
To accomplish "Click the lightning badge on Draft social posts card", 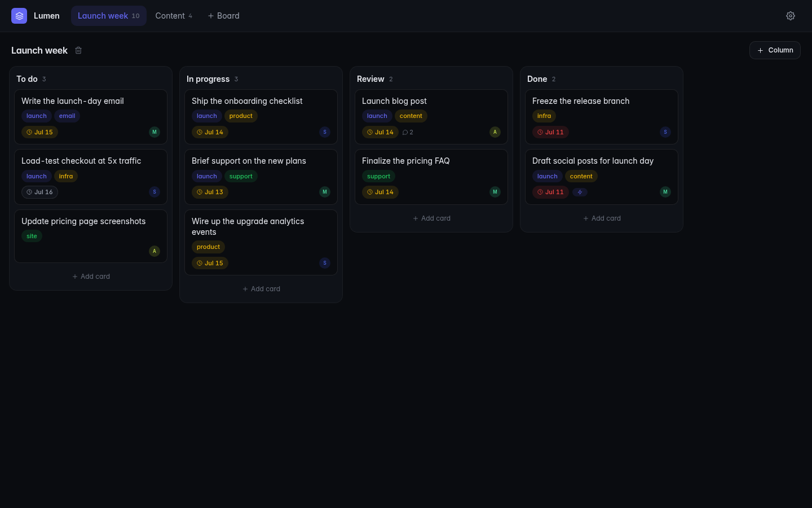I will (580, 192).
